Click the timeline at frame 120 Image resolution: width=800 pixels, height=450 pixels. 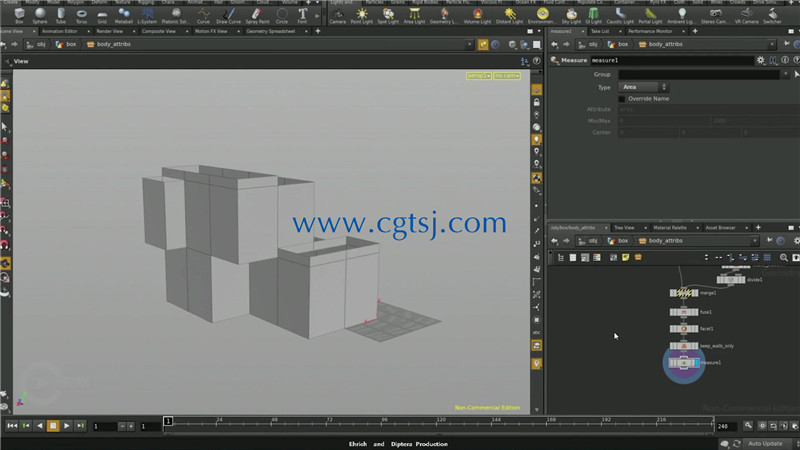(x=441, y=422)
